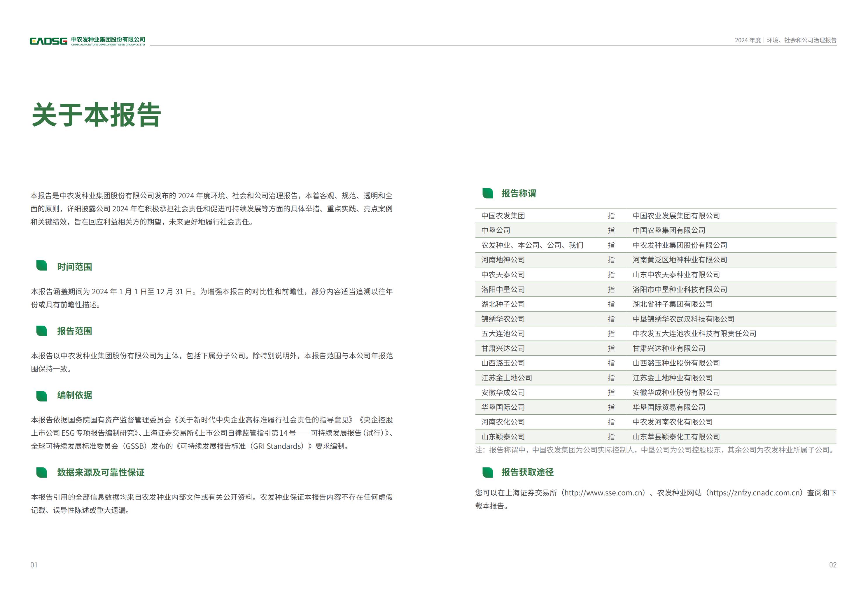This screenshot has height=589, width=868.
Task: Click table cell 甘肃兴达公司
Action: tap(503, 348)
